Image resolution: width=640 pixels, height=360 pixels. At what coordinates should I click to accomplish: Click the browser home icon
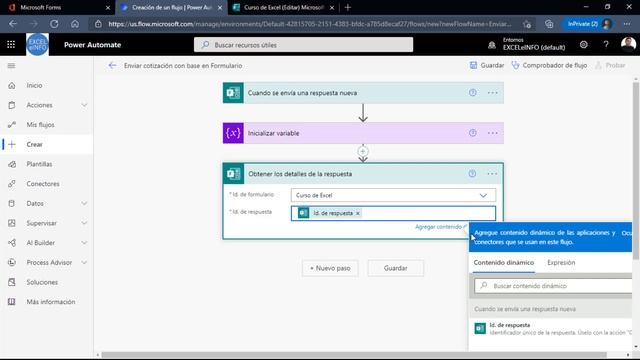tap(75, 24)
